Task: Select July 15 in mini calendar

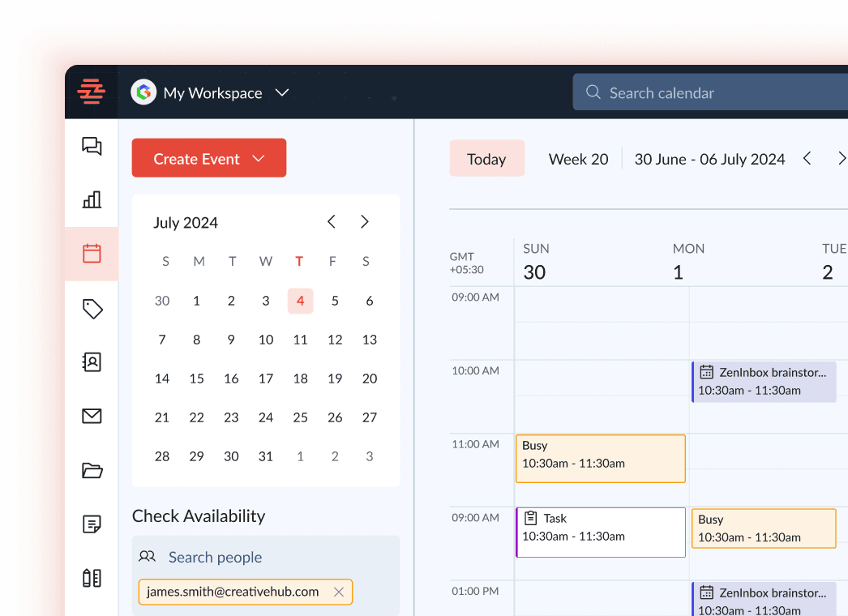Action: click(x=196, y=379)
